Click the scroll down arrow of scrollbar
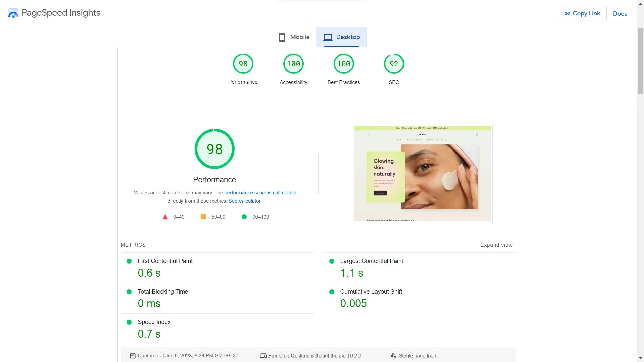This screenshot has height=362, width=644. pyautogui.click(x=640, y=358)
